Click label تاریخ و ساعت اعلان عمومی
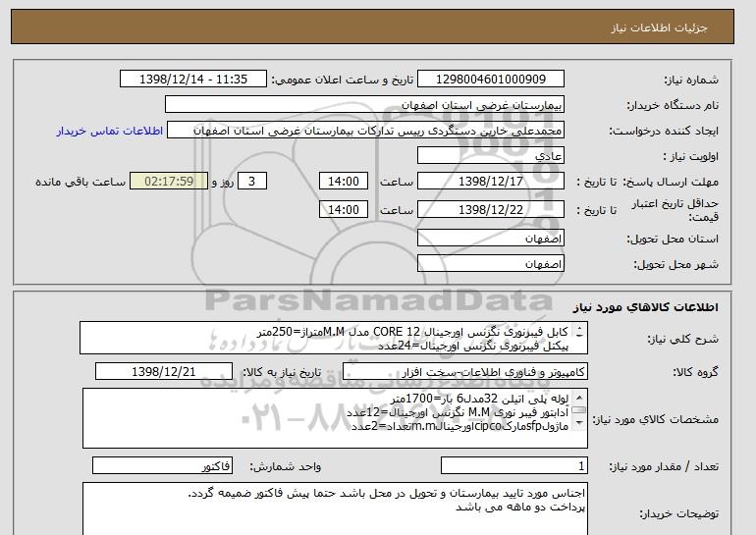Viewport: 756px width, 535px height. coord(343,80)
